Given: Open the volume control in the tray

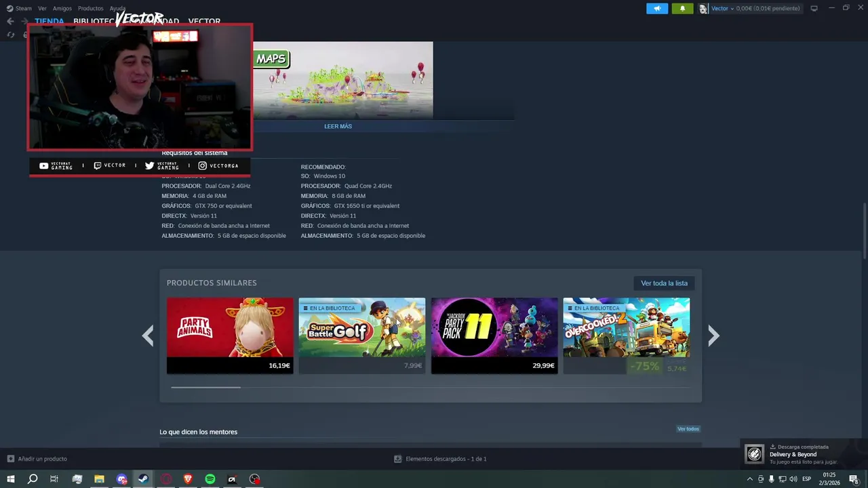Looking at the screenshot, I should coord(793,479).
